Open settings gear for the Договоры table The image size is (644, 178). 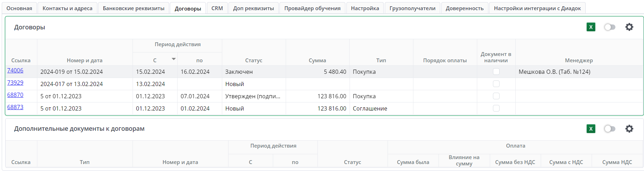click(x=629, y=27)
